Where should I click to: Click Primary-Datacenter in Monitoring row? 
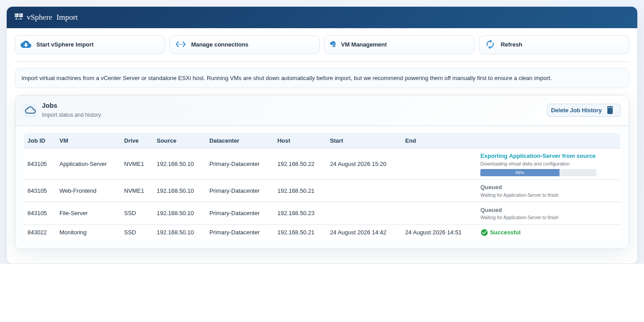pos(234,232)
